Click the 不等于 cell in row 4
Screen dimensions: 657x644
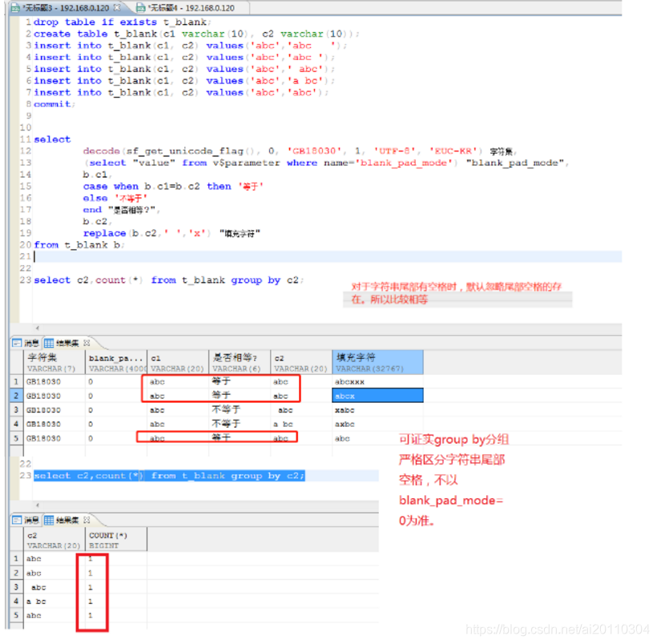pos(240,424)
